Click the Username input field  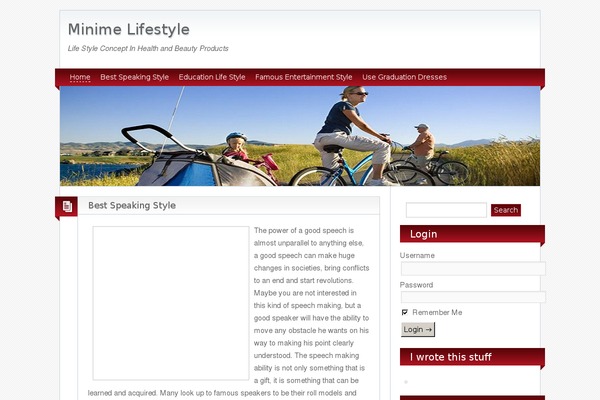pos(473,269)
